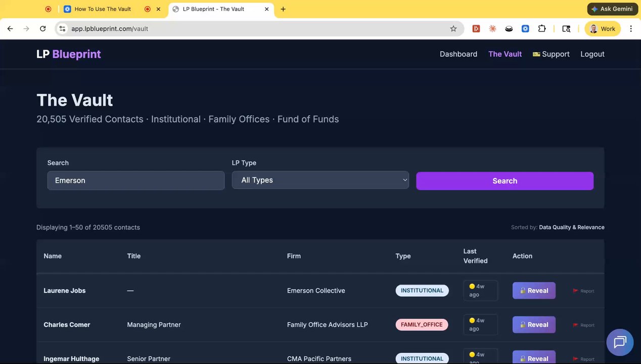Bookmark this page with the star icon
Image resolution: width=641 pixels, height=364 pixels.
click(x=453, y=29)
